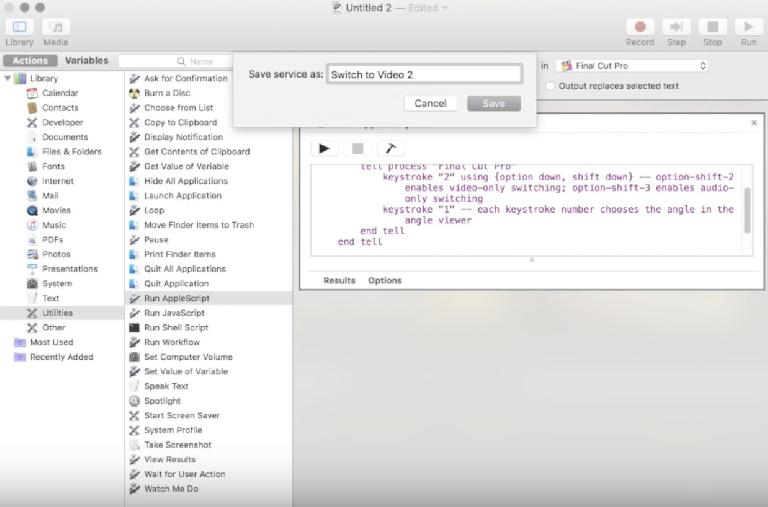Open the Options tab in action

(384, 280)
